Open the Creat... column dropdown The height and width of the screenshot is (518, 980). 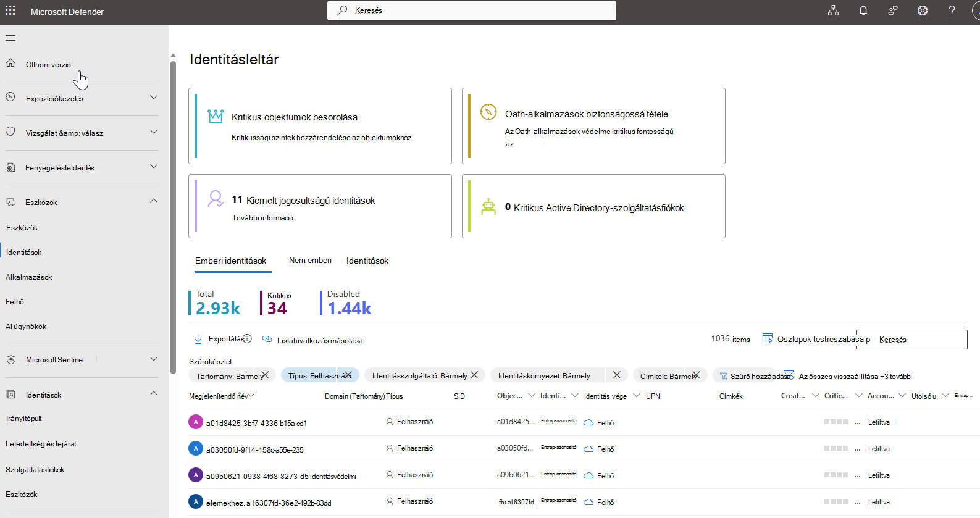point(815,396)
